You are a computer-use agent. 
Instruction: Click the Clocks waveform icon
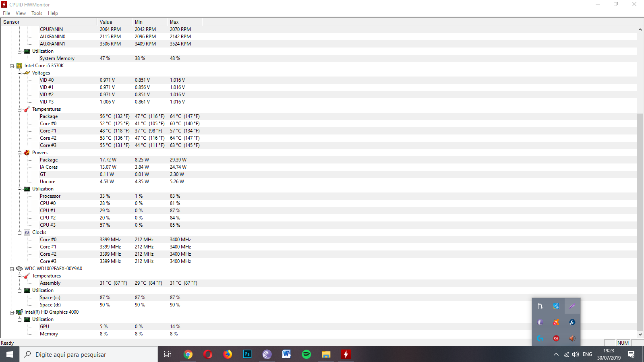[27, 232]
